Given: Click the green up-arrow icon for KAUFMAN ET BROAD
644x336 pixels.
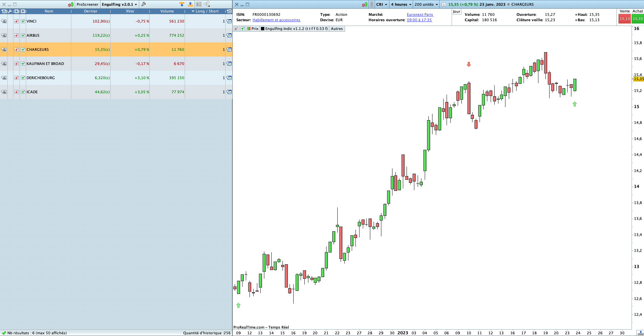Looking at the screenshot, I should coord(23,64).
